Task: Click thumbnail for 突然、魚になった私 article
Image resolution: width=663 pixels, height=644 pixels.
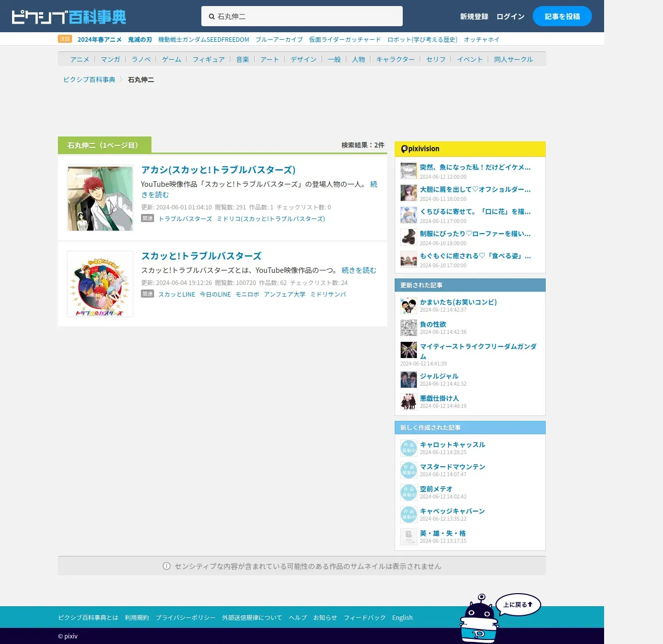Action: [x=408, y=171]
